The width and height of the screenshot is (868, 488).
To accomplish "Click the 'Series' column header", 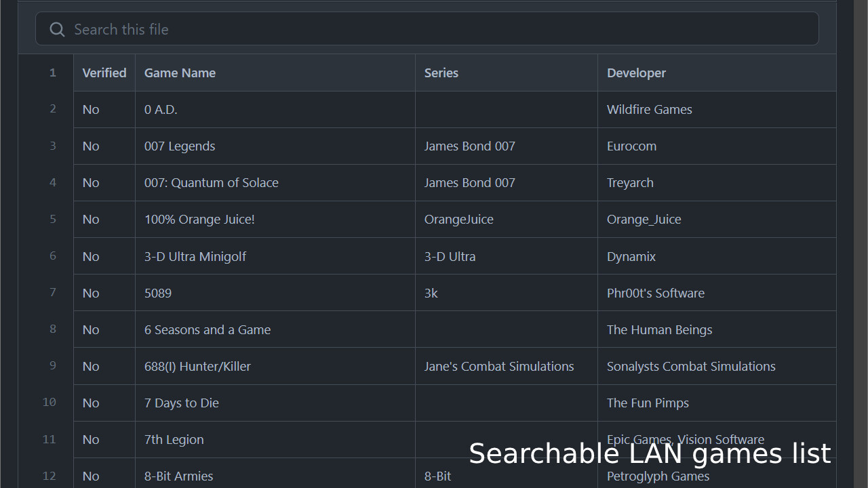I will click(441, 73).
